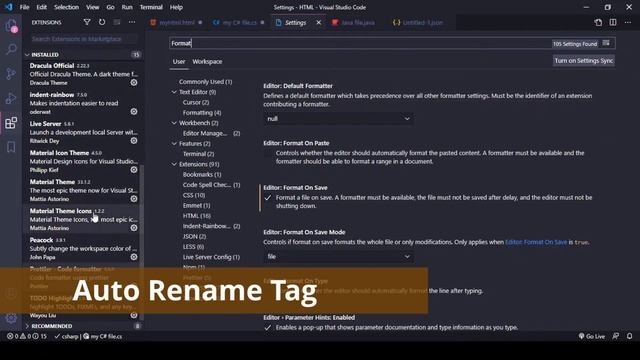The height and width of the screenshot is (360, 640).
Task: Manage Dracula Official extension gear
Action: tap(134, 82)
